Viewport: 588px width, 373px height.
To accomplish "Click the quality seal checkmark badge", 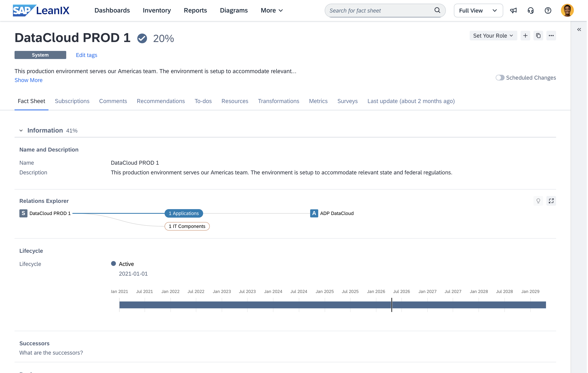I will pyautogui.click(x=142, y=38).
